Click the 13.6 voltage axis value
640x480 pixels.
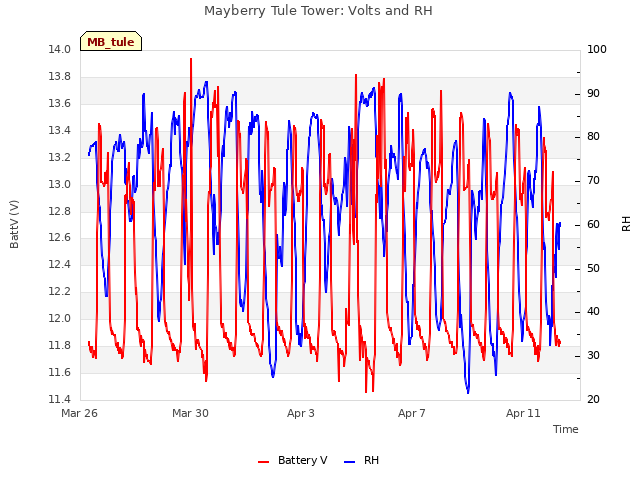[x=60, y=103]
